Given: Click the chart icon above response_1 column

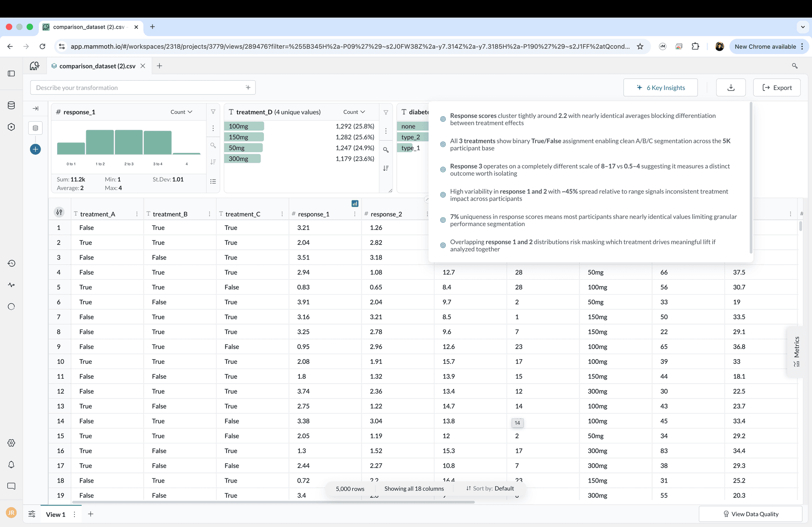Looking at the screenshot, I should click(x=355, y=204).
